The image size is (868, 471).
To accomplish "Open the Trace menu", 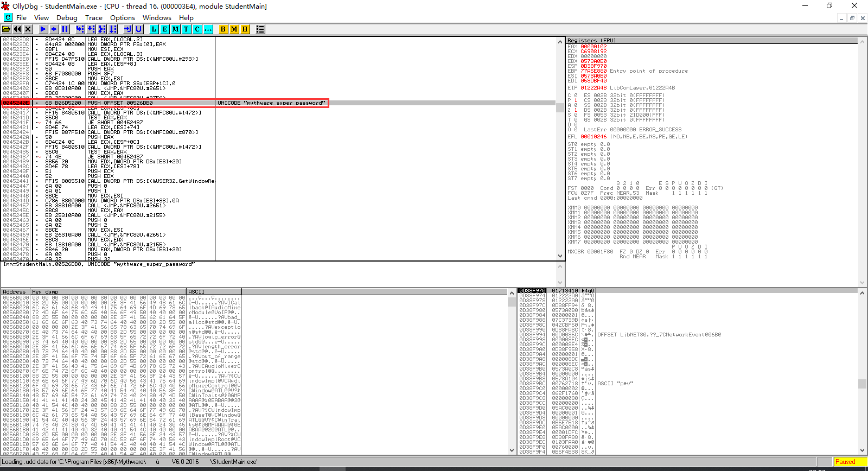I will point(94,17).
